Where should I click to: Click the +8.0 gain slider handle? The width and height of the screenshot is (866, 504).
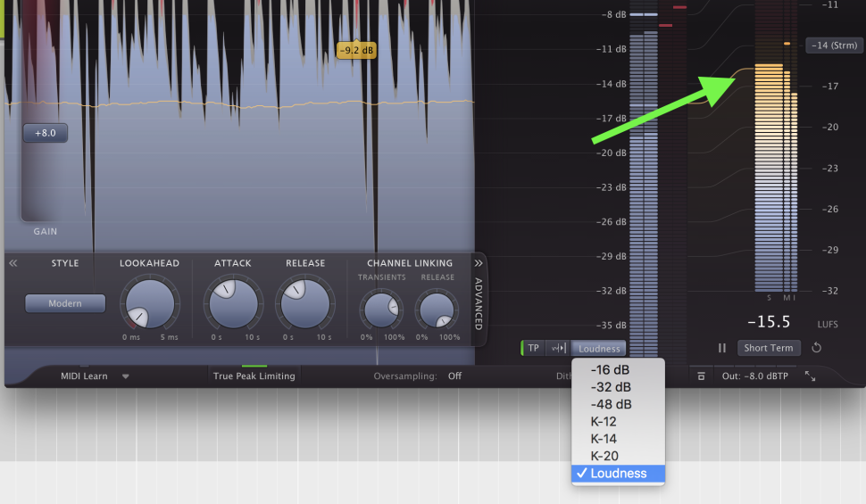point(46,133)
